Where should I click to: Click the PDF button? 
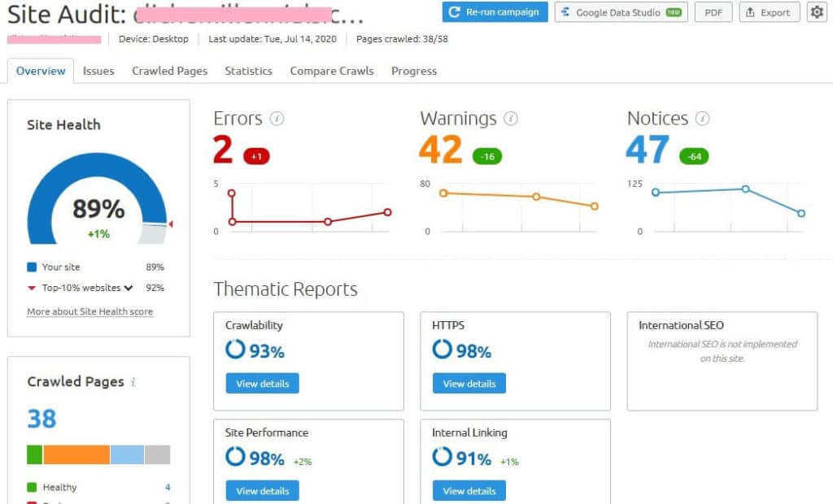click(x=713, y=11)
